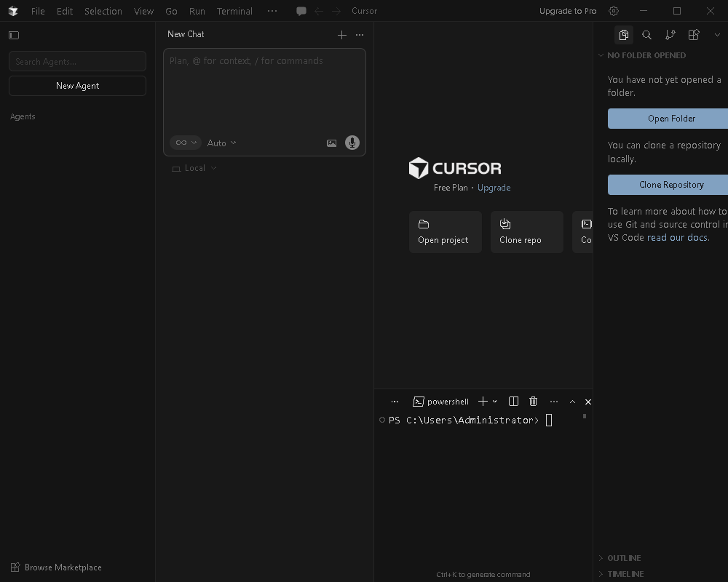Viewport: 728px width, 582px height.
Task: Open the Auto model dropdown
Action: click(221, 143)
